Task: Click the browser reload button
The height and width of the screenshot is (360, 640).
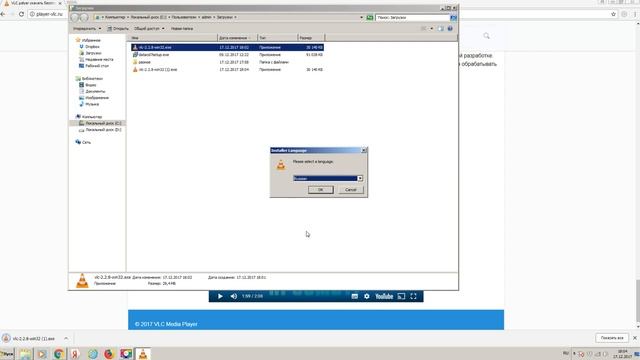Action: tap(21, 14)
